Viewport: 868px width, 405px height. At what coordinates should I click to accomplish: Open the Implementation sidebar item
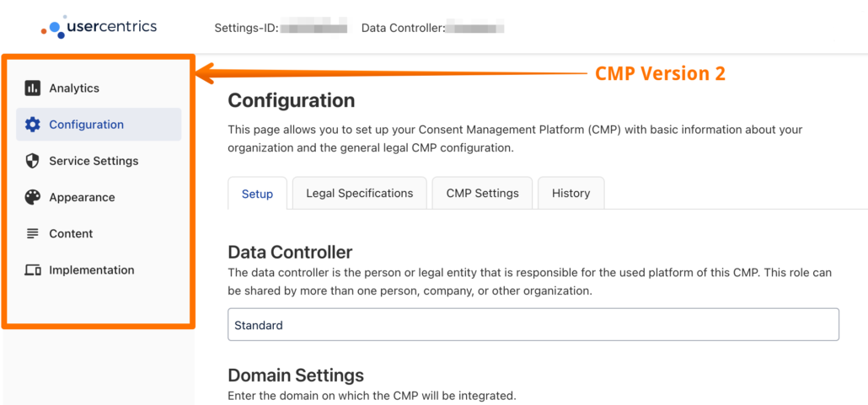99,270
